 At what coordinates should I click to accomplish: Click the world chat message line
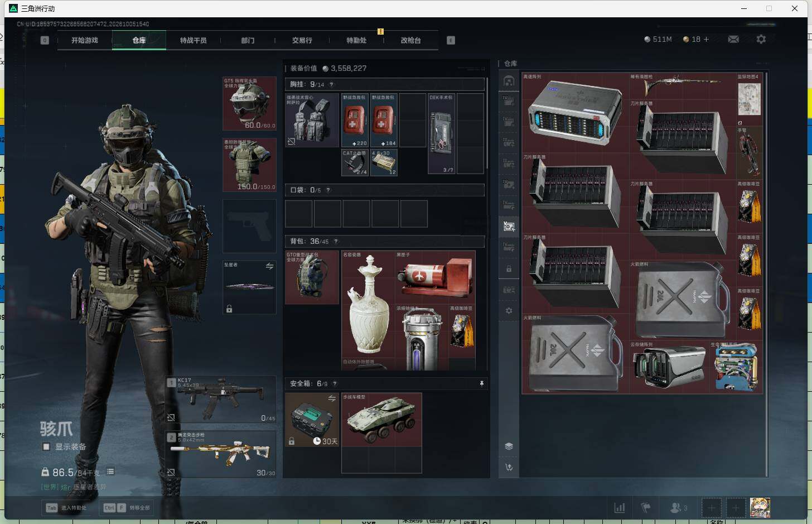(73, 487)
